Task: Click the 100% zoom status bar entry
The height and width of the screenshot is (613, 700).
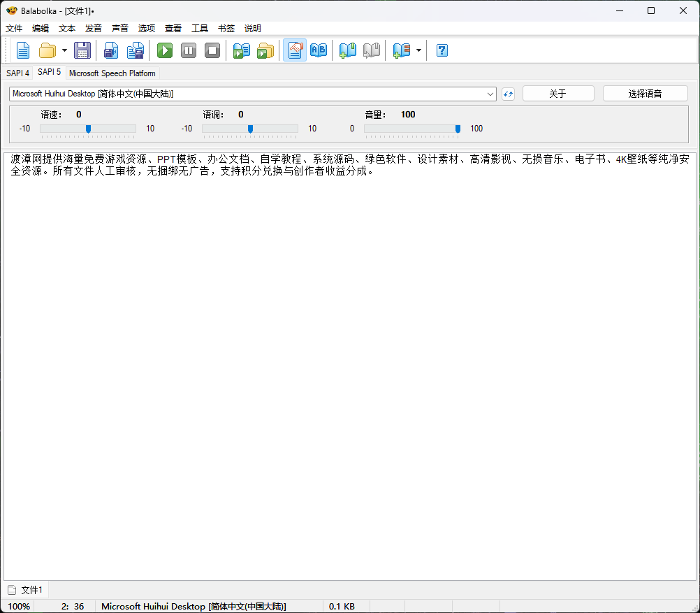Action: (x=19, y=606)
